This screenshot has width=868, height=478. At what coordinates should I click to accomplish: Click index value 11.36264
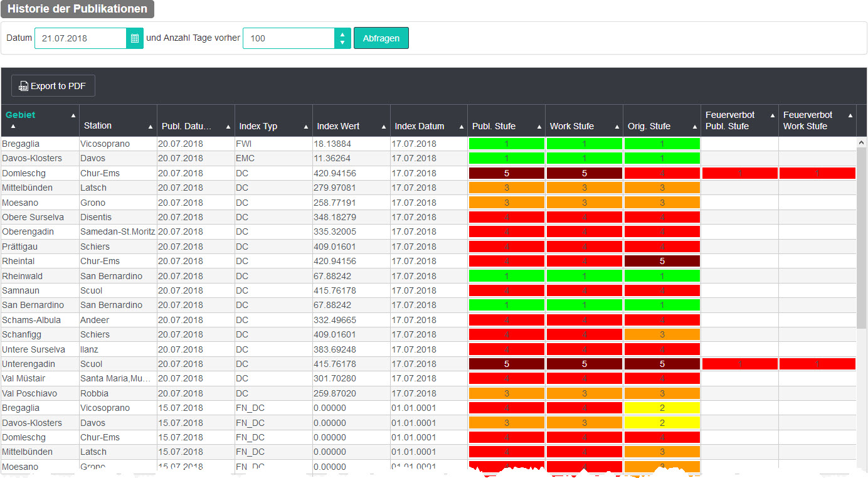click(351, 158)
